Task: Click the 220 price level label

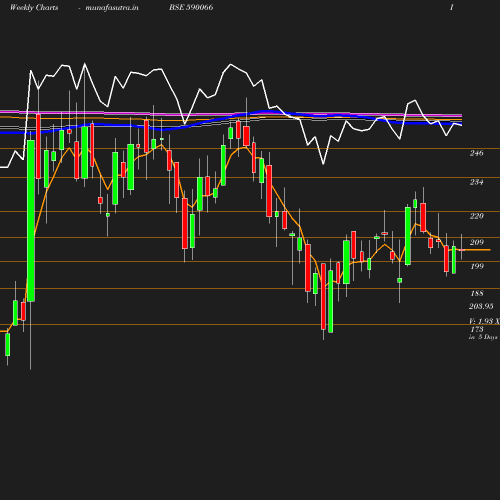Action: point(476,216)
